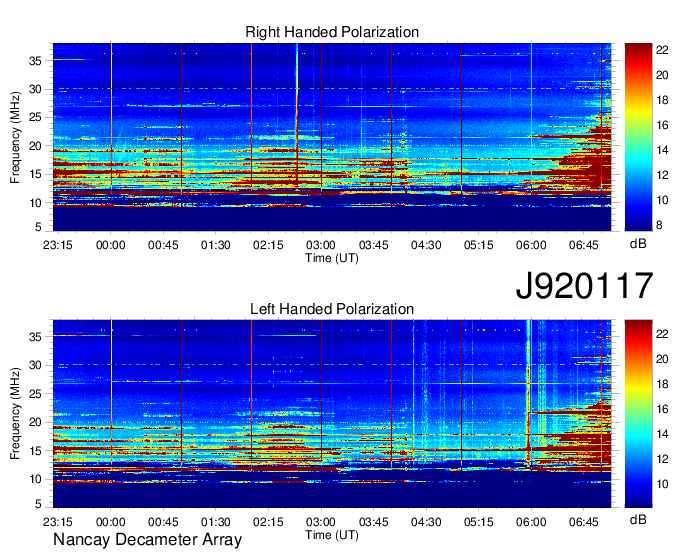Click the 22 dB label on bottom colorbar
680x552 pixels.
pos(662,334)
